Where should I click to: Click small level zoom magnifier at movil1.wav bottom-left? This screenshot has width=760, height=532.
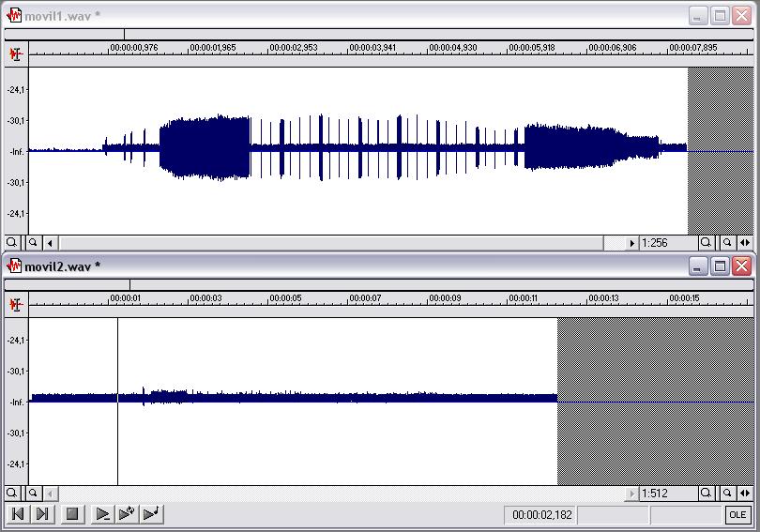coord(33,242)
